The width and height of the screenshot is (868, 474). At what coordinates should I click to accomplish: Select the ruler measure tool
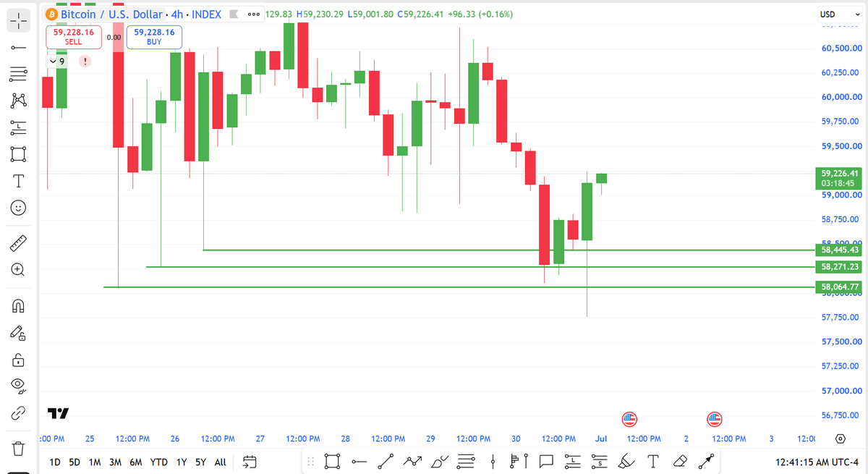coord(18,243)
